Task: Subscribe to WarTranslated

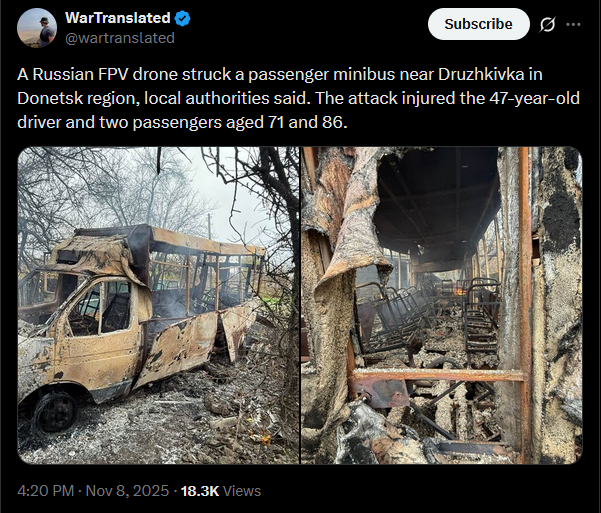Action: [x=479, y=24]
